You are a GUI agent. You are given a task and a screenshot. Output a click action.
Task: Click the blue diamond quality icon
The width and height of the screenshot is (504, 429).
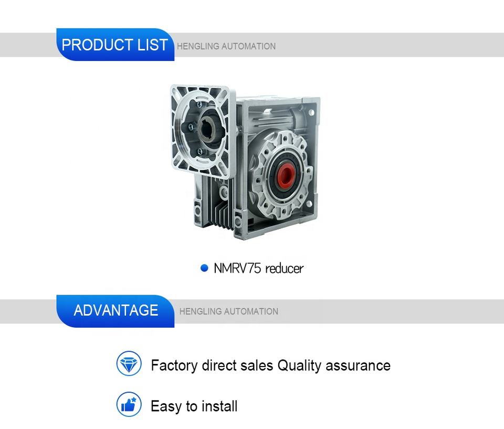tap(129, 364)
